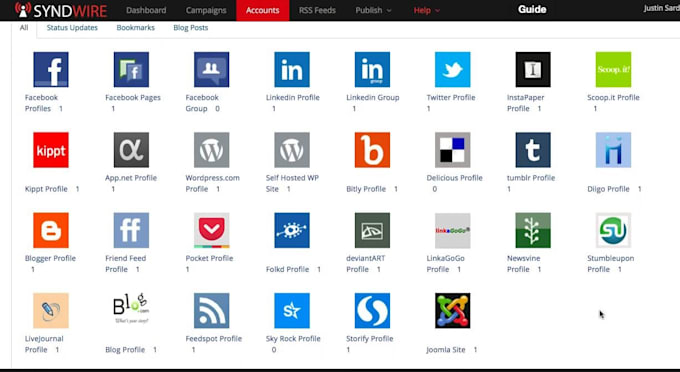Open the Diigo Profile icon
This screenshot has width=680, height=372.
(x=613, y=150)
